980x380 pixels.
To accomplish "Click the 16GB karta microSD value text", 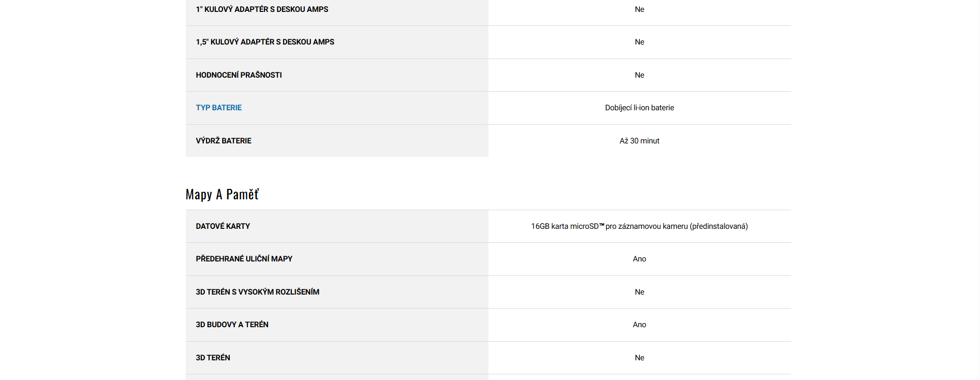I will (x=639, y=226).
